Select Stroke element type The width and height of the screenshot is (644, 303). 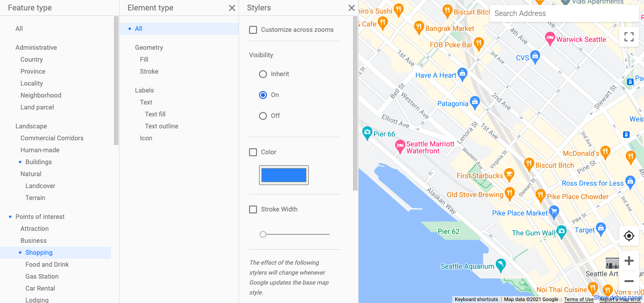click(149, 72)
